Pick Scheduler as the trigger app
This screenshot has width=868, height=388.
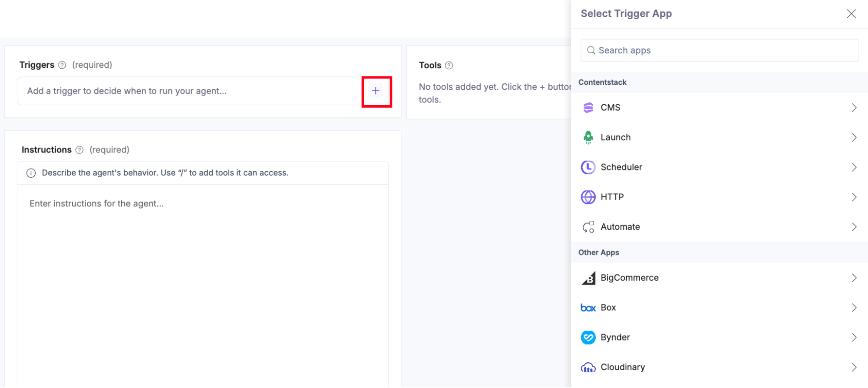[x=719, y=167]
